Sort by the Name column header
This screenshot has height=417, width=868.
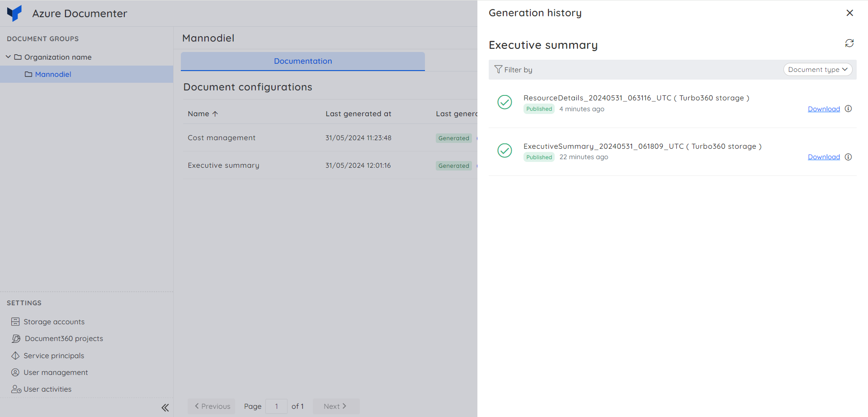(x=198, y=114)
